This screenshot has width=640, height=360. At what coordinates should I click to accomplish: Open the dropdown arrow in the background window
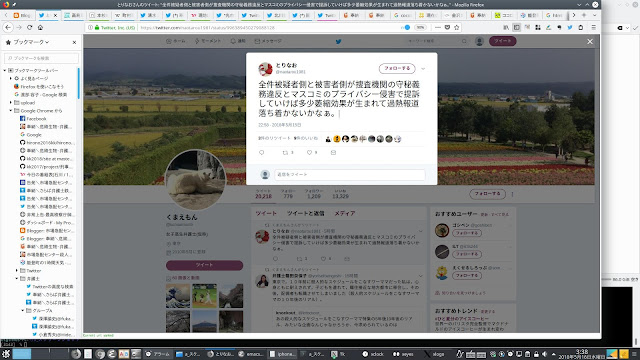(x=627, y=28)
